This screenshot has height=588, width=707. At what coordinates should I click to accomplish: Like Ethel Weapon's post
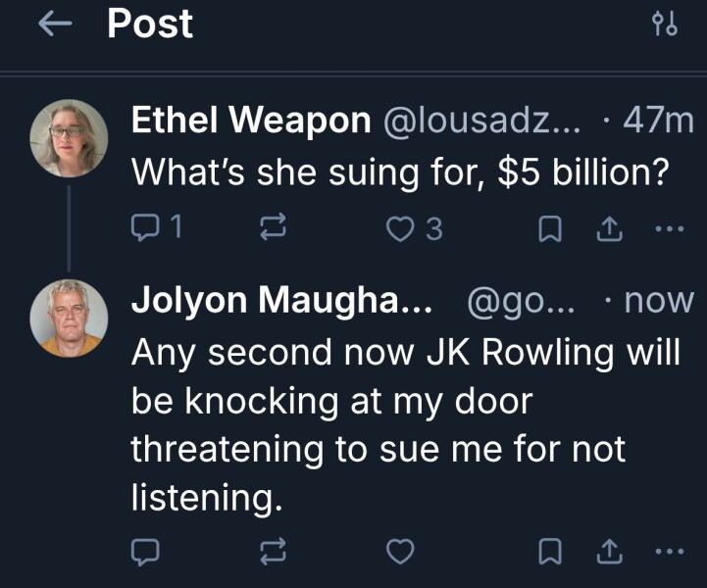pyautogui.click(x=400, y=228)
